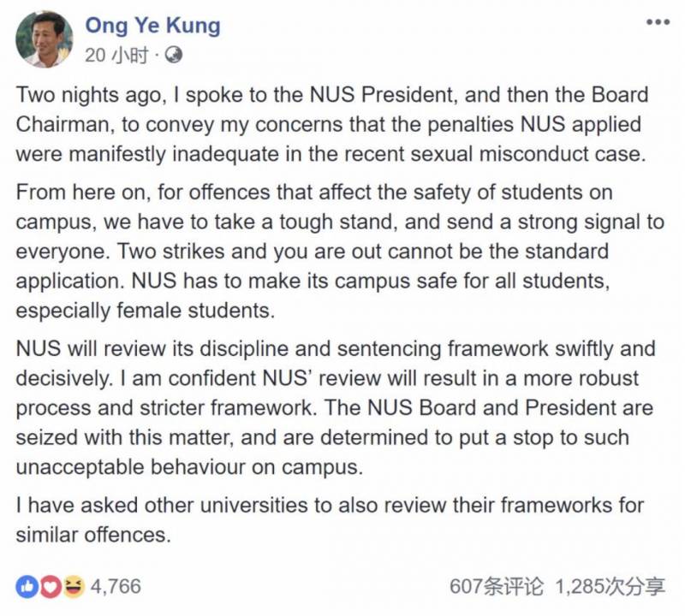This screenshot has width=685, height=616.
Task: Click the Ong Ye Kung name link
Action: pyautogui.click(x=152, y=26)
